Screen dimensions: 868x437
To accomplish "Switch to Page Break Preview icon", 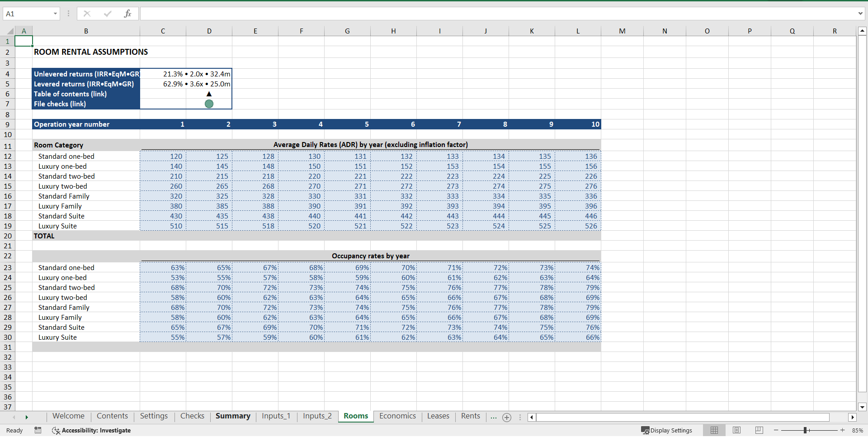I will point(759,430).
